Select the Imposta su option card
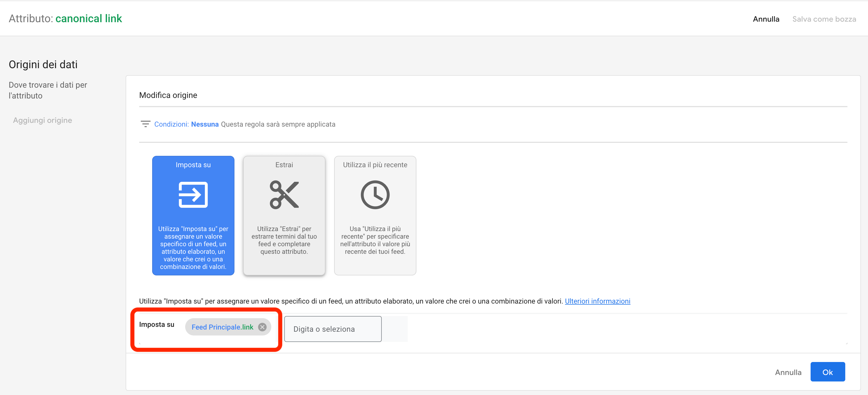The height and width of the screenshot is (395, 868). click(x=193, y=216)
